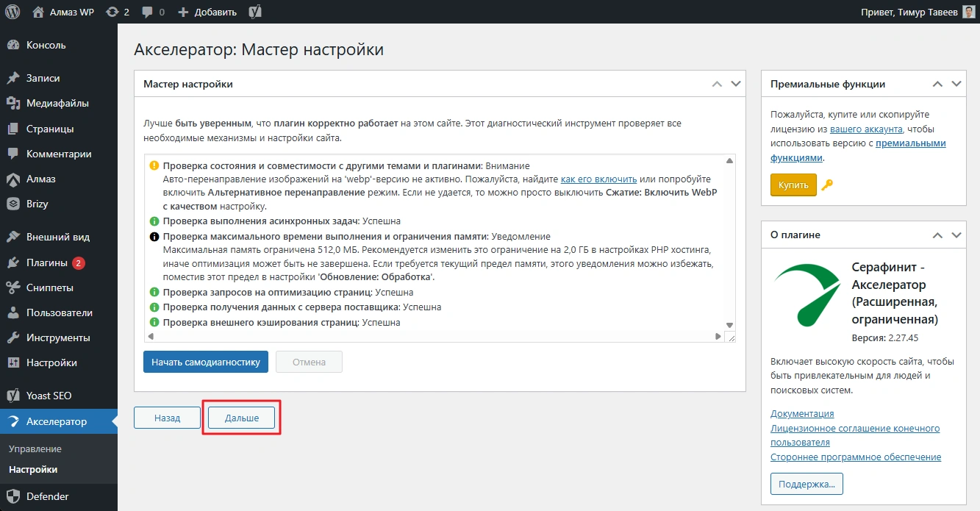
Task: Click the Дальше button
Action: click(241, 418)
